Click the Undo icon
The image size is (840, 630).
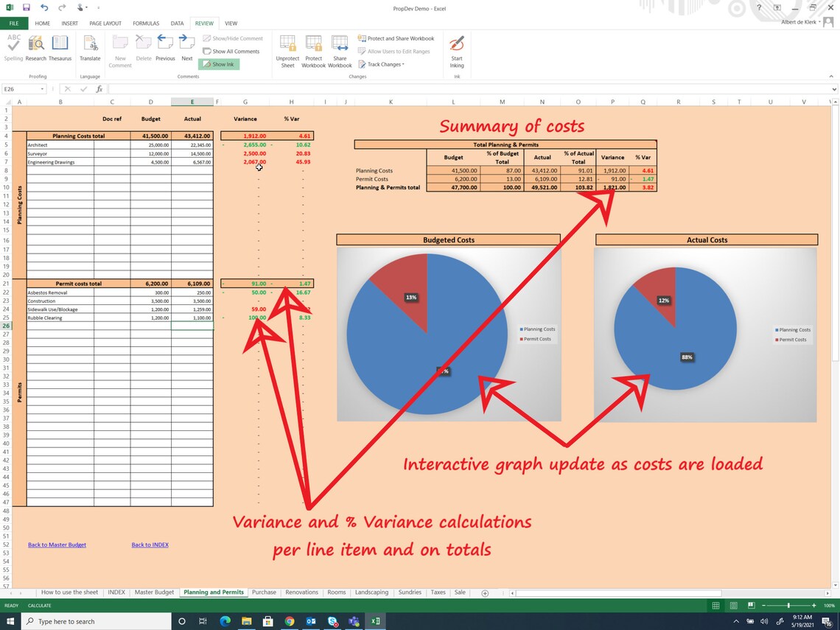(x=43, y=7)
